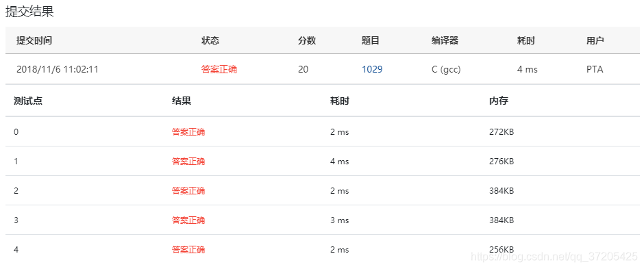Click the 编译器 column header
644x269 pixels.
coord(445,40)
